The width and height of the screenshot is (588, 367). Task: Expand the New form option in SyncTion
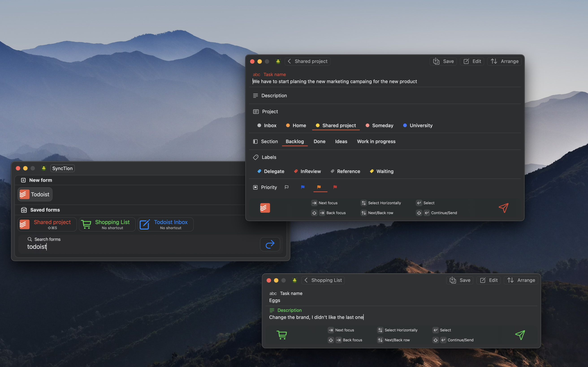(x=40, y=180)
